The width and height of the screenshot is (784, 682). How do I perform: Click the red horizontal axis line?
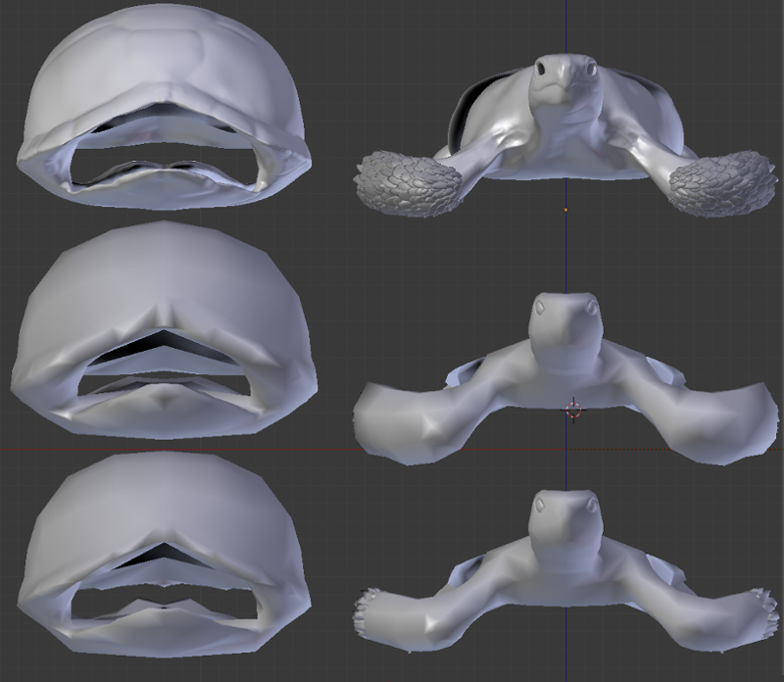point(333,450)
